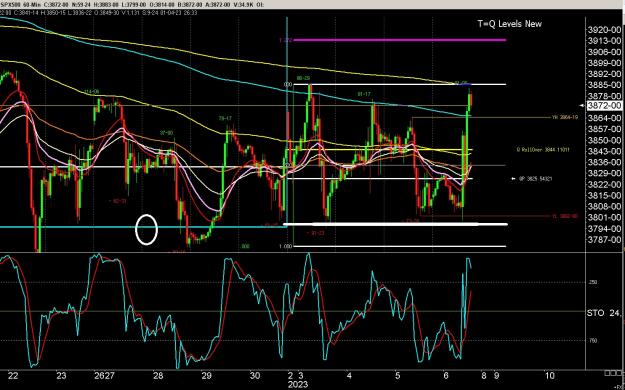The image size is (625, 390).
Task: Click the 3857-00 price scale label
Action: click(604, 129)
